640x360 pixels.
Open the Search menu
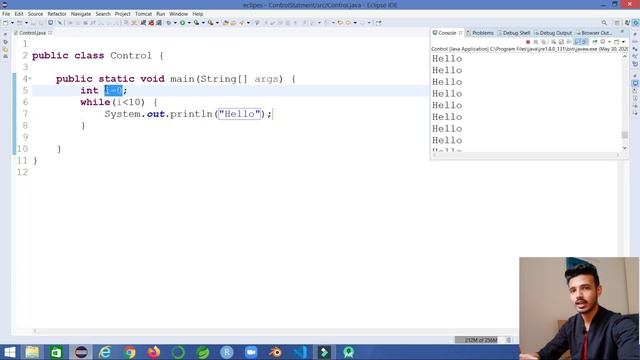click(x=103, y=14)
